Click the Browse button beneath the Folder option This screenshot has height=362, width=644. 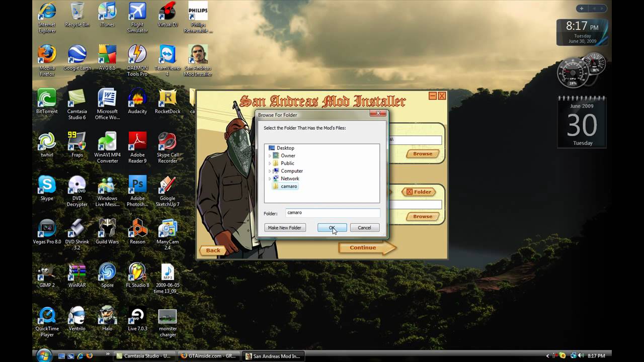point(423,217)
